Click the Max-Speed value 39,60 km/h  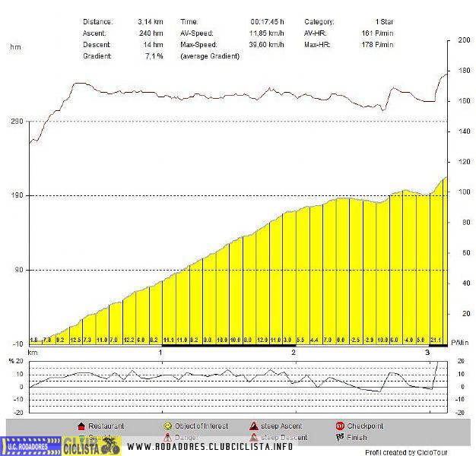(268, 45)
